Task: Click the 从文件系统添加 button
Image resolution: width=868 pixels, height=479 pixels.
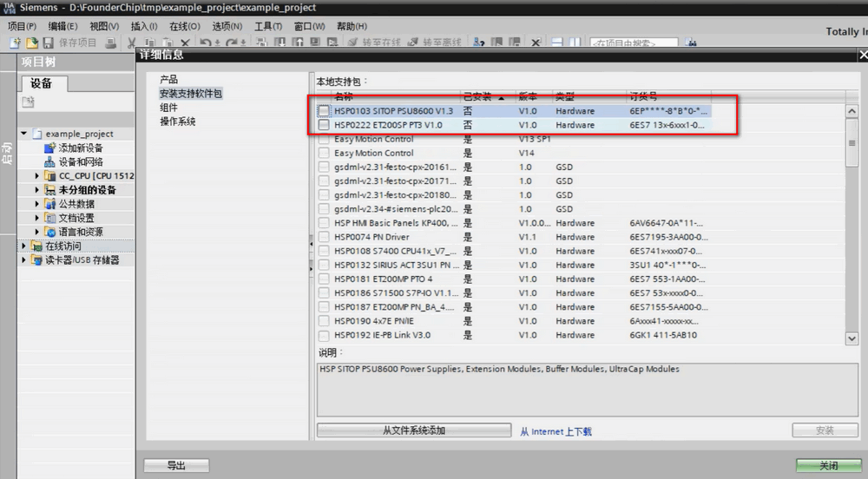Action: pos(413,430)
